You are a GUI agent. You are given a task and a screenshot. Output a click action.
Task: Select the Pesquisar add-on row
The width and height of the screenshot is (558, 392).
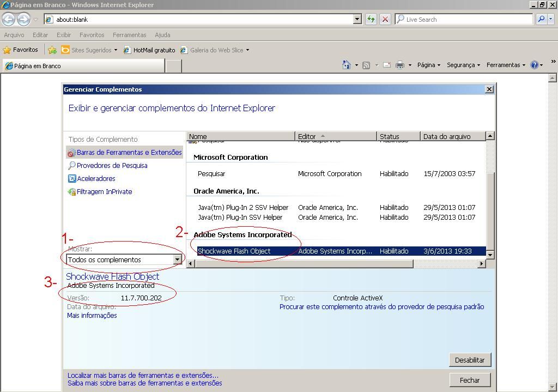point(336,174)
